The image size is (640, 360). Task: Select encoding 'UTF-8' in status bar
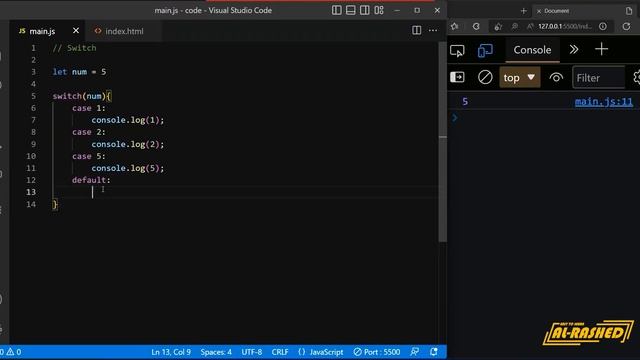tap(251, 352)
